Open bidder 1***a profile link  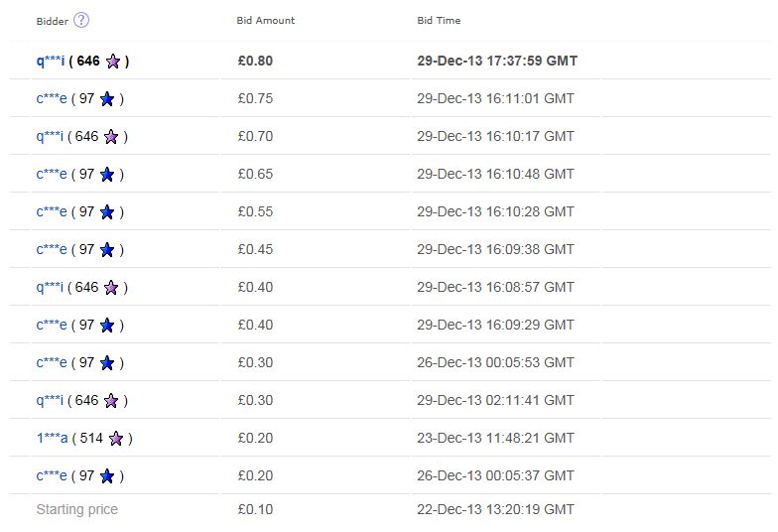point(52,438)
